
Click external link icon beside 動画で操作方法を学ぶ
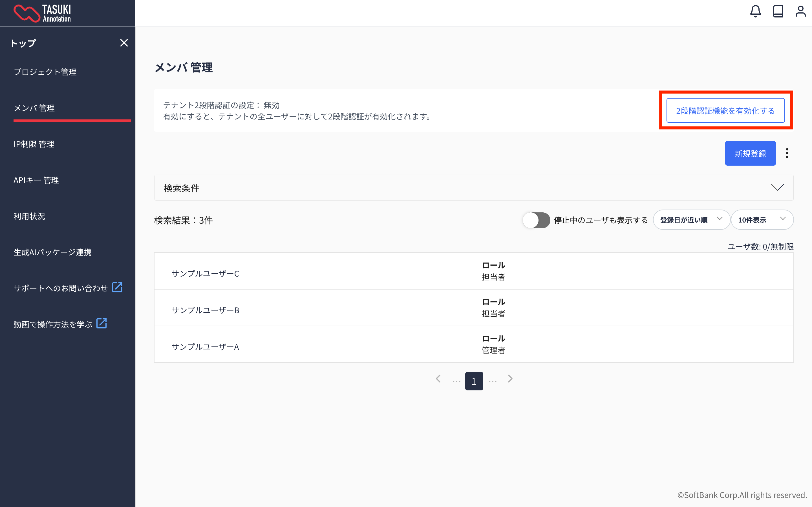pos(101,324)
